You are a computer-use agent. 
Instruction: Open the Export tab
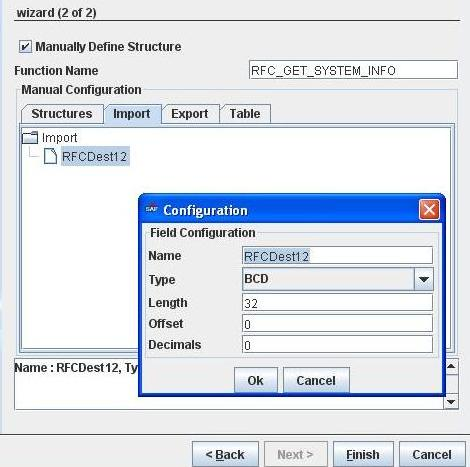[190, 114]
